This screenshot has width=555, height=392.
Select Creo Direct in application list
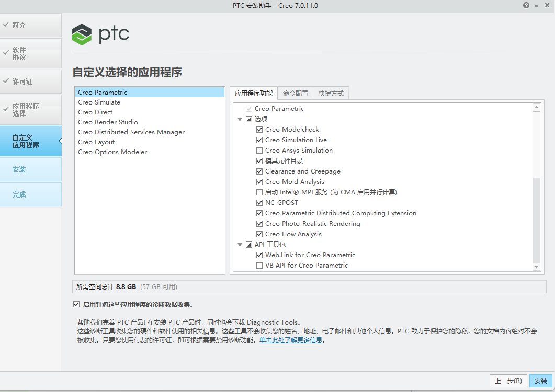[150, 112]
